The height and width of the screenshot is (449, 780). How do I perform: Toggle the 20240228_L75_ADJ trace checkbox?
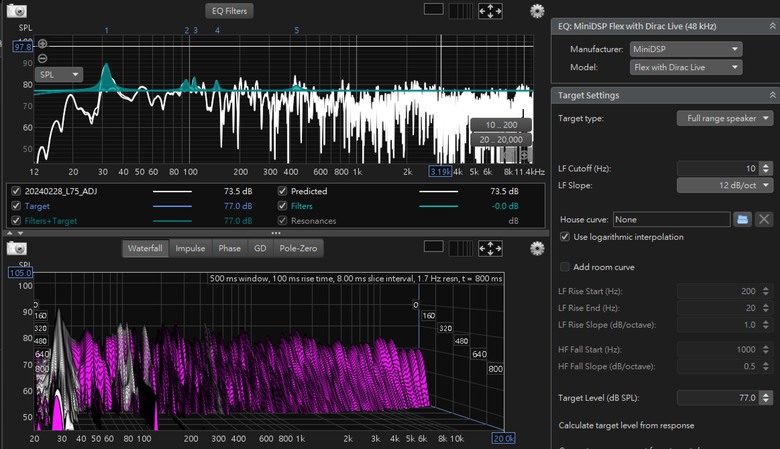coord(16,191)
